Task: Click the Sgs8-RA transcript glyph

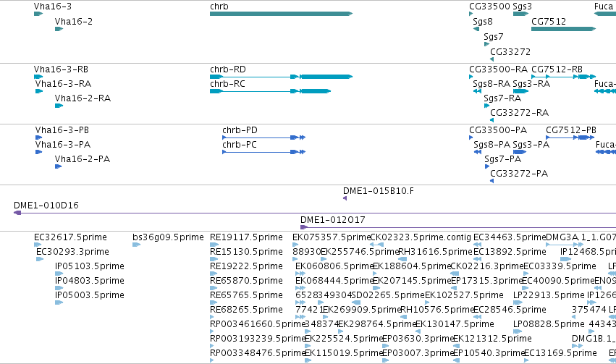Action: (477, 91)
